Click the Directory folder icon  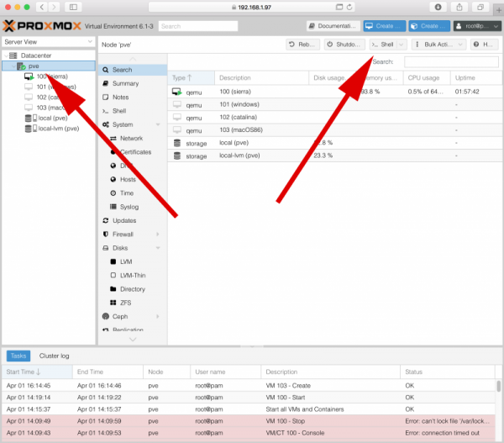click(113, 289)
